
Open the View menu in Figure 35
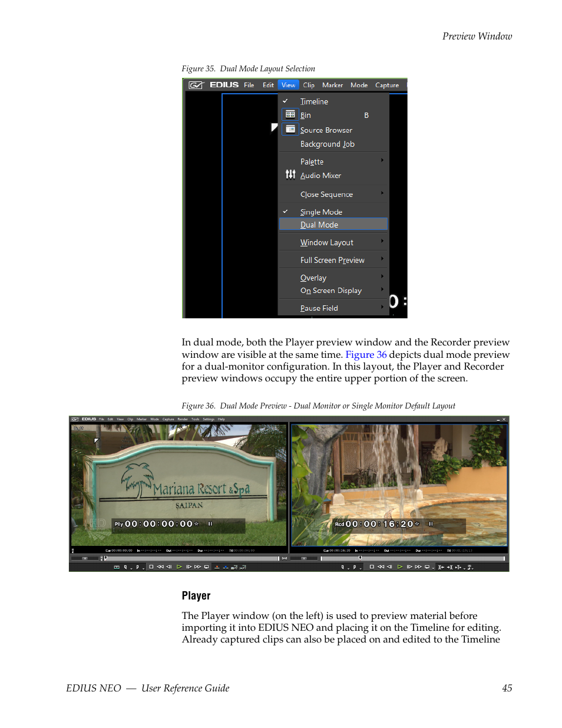click(288, 85)
